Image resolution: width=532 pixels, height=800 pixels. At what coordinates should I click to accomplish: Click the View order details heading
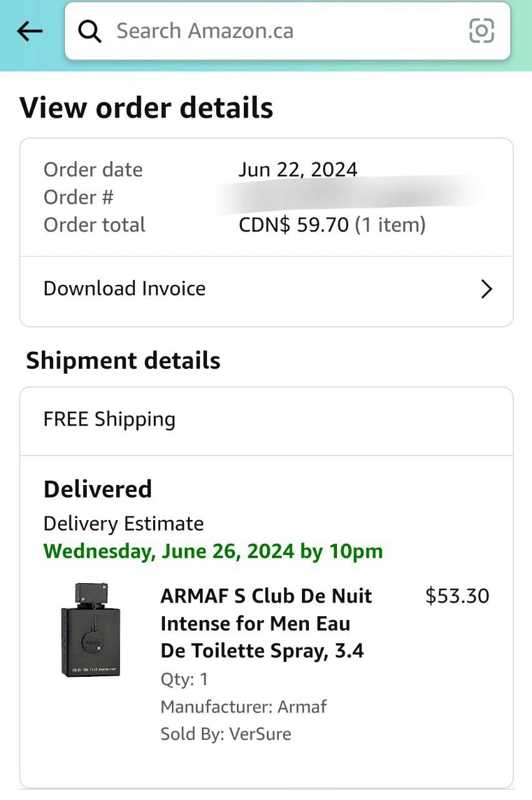[146, 107]
